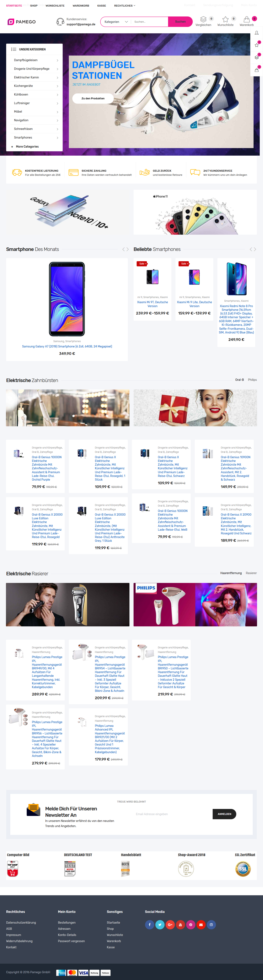The height and width of the screenshot is (980, 263).
Task: Click the Sichere Zahlung credit card icon
Action: [73, 172]
